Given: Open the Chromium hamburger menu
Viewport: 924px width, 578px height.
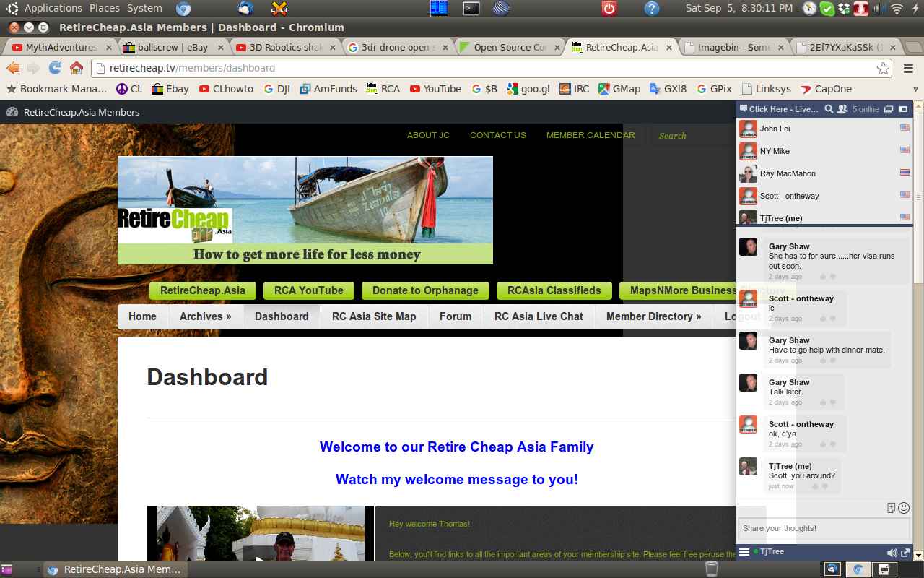Looking at the screenshot, I should pos(908,68).
